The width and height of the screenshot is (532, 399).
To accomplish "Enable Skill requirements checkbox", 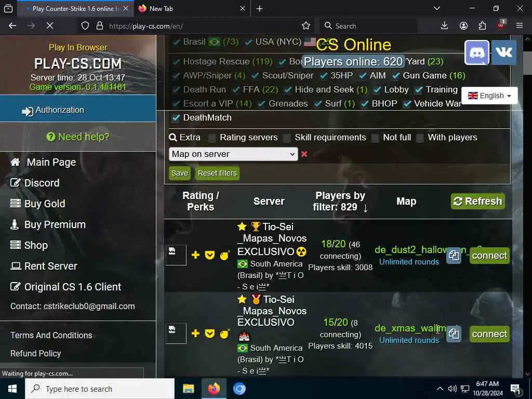I will pyautogui.click(x=287, y=138).
